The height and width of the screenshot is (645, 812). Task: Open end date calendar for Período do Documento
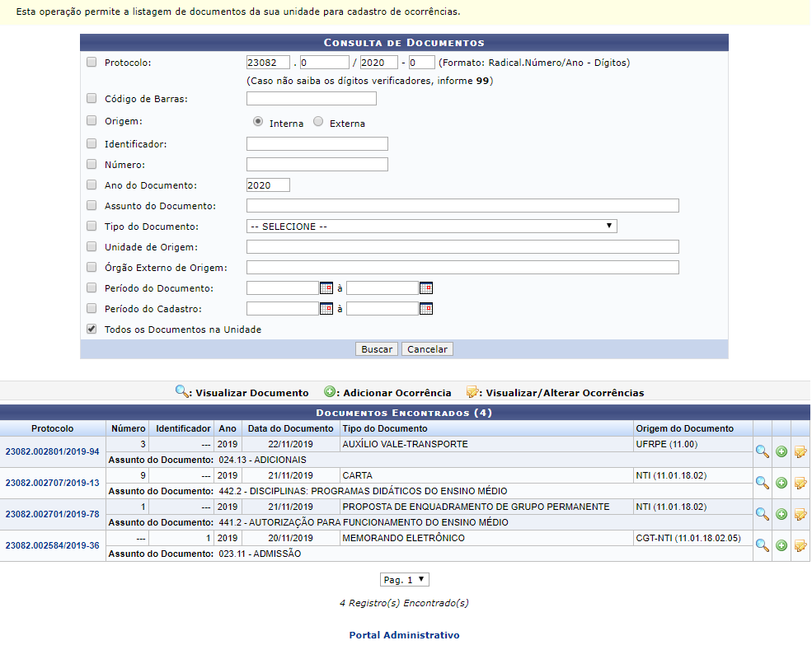point(425,287)
